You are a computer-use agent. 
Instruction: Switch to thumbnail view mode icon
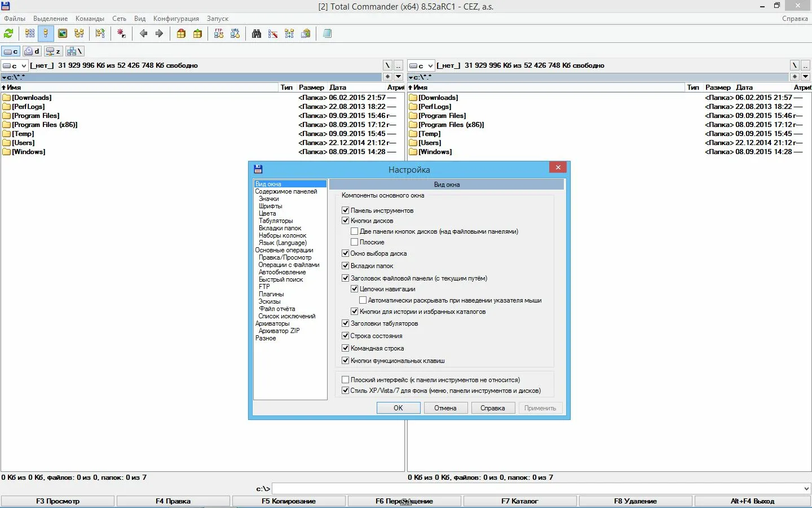[x=63, y=34]
